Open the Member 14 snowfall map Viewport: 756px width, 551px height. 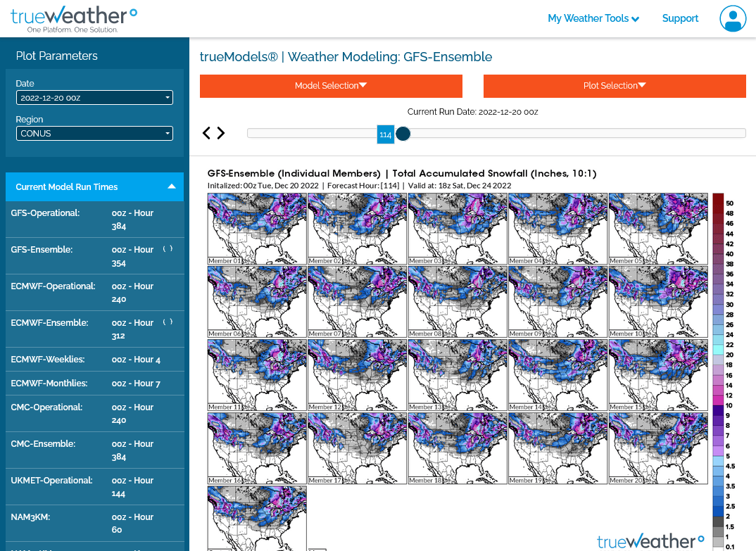click(557, 375)
